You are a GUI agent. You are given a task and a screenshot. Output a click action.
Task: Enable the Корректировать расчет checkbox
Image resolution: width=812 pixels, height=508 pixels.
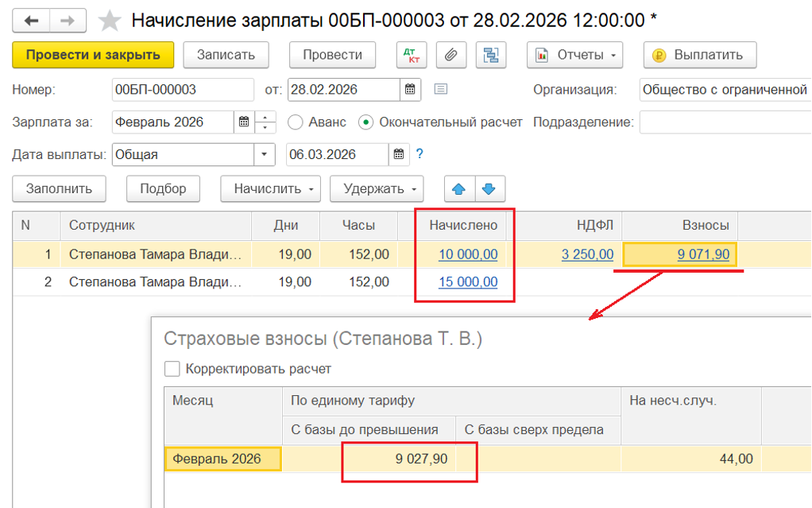coord(172,369)
